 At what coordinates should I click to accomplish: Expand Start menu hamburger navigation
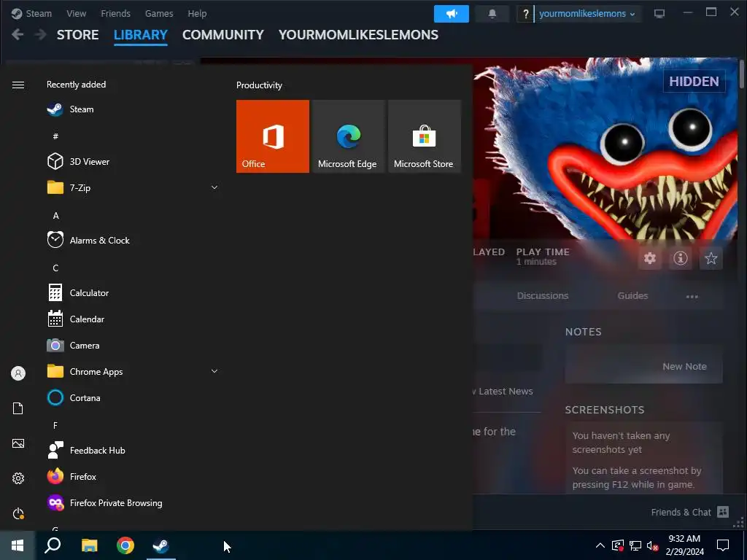(18, 85)
